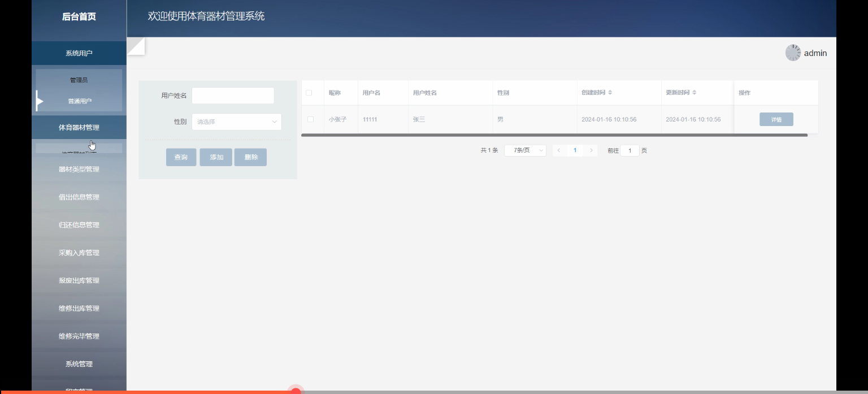Select page 1 in pagination
Screen dimensions: 868x394
(x=575, y=150)
